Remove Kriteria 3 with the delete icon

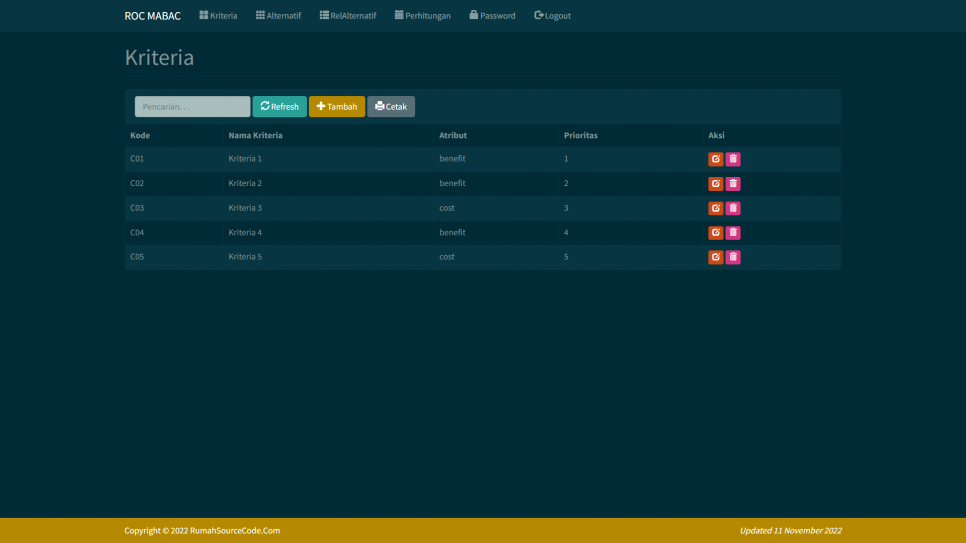(x=733, y=208)
